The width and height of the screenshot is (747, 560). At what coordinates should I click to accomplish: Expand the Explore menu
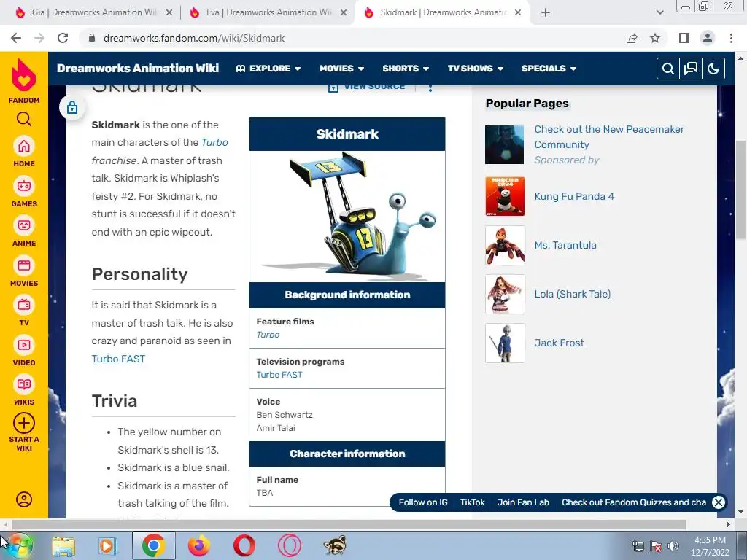coord(268,69)
